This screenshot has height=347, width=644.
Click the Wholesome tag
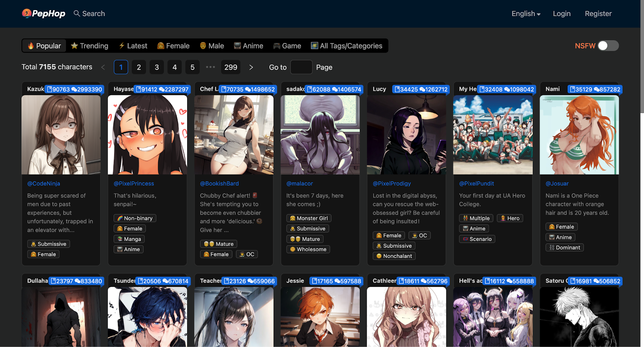pos(308,250)
